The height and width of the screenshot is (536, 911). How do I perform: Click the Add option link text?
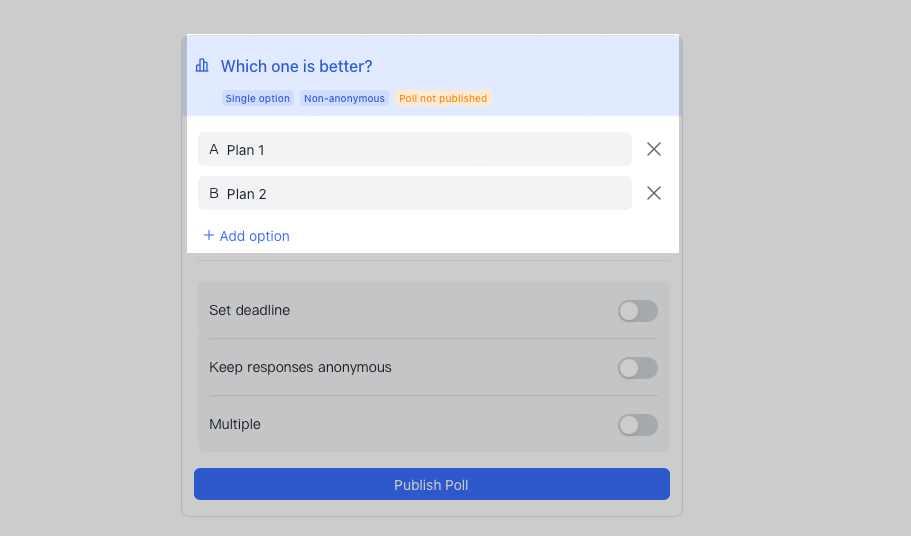click(255, 236)
